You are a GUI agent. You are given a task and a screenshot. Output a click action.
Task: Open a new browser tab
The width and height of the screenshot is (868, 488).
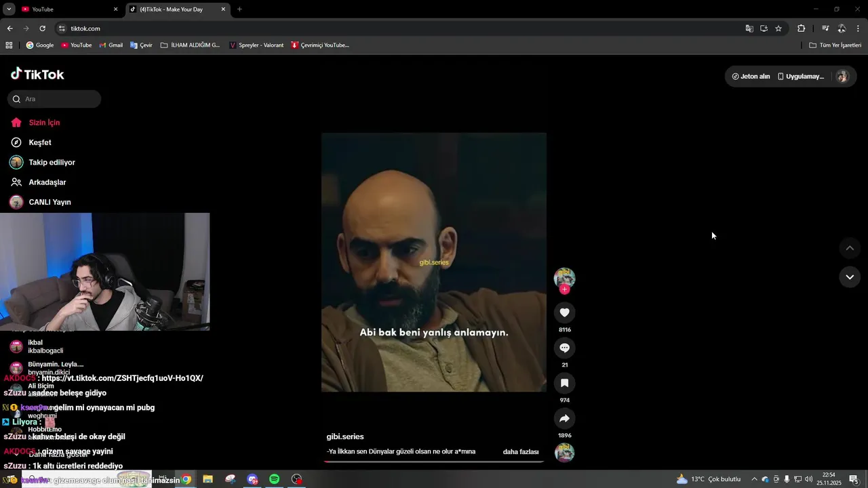(x=239, y=9)
